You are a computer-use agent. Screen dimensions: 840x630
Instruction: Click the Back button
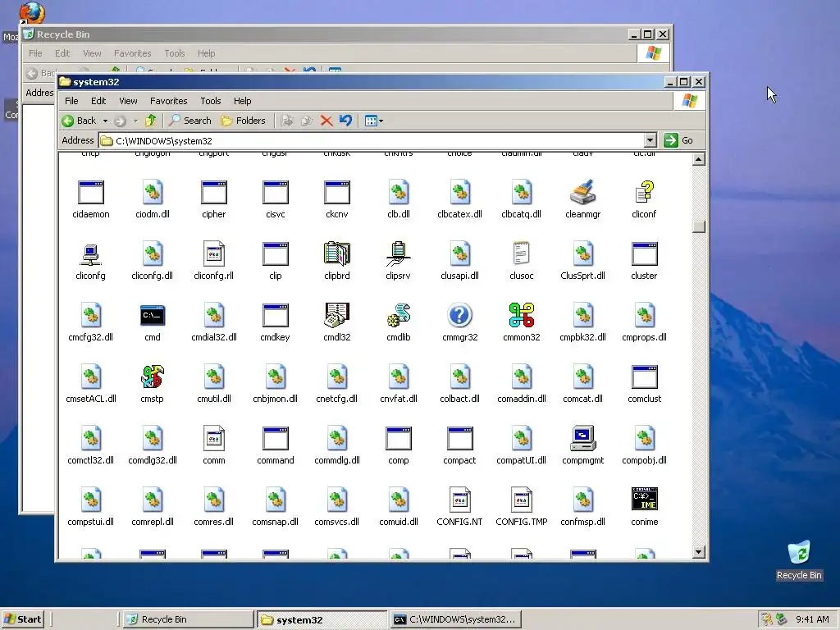coord(80,121)
